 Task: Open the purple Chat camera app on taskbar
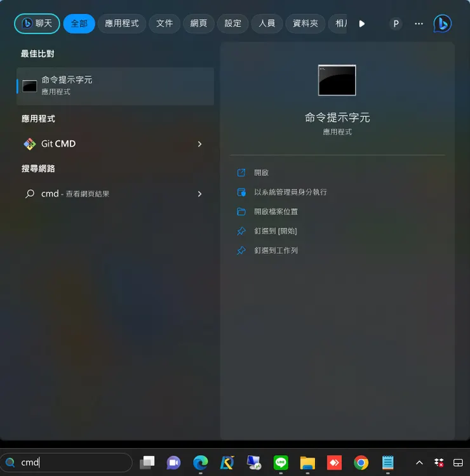(173, 463)
